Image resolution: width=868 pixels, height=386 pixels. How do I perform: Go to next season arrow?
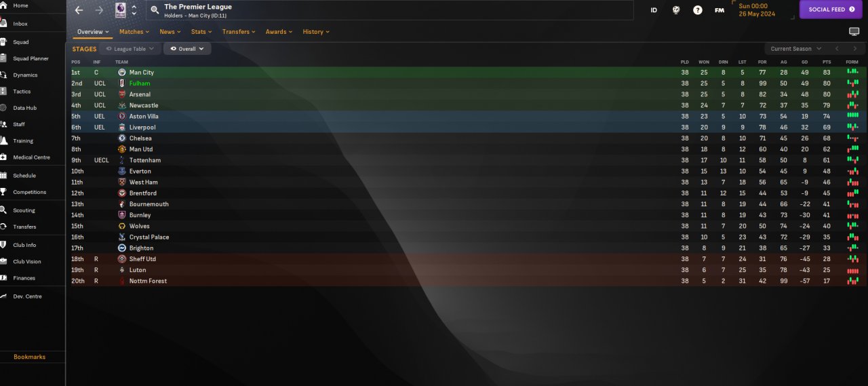[x=855, y=49]
